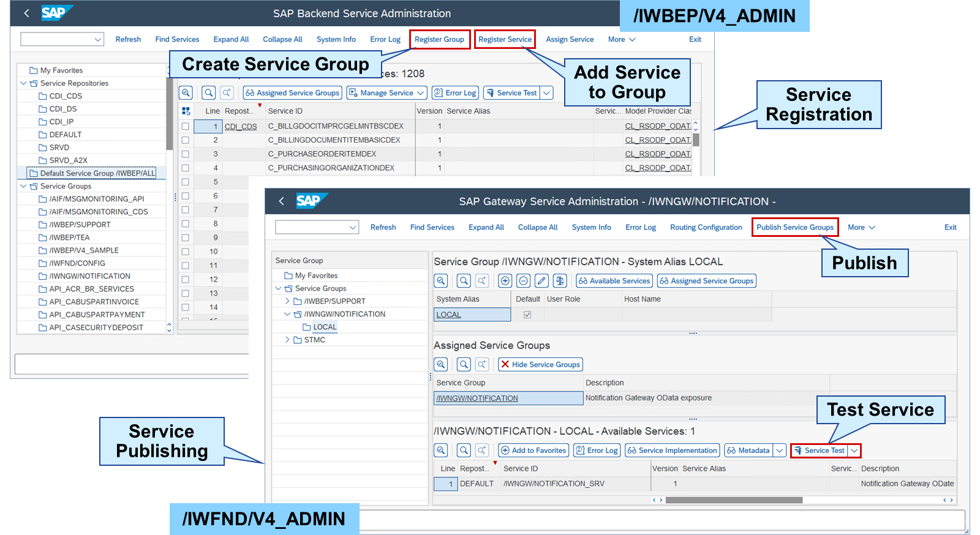
Task: Click Details icon in Backend services toolbar
Action: [x=186, y=92]
